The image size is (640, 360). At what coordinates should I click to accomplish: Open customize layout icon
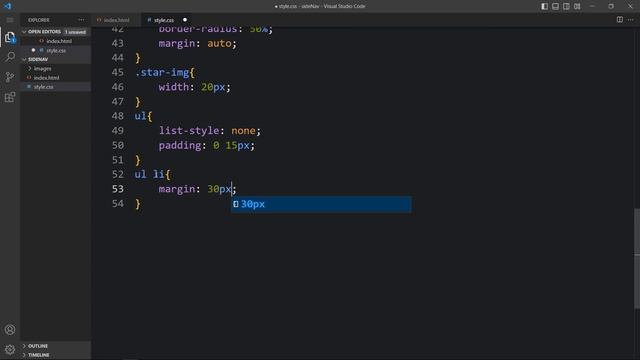(x=577, y=6)
